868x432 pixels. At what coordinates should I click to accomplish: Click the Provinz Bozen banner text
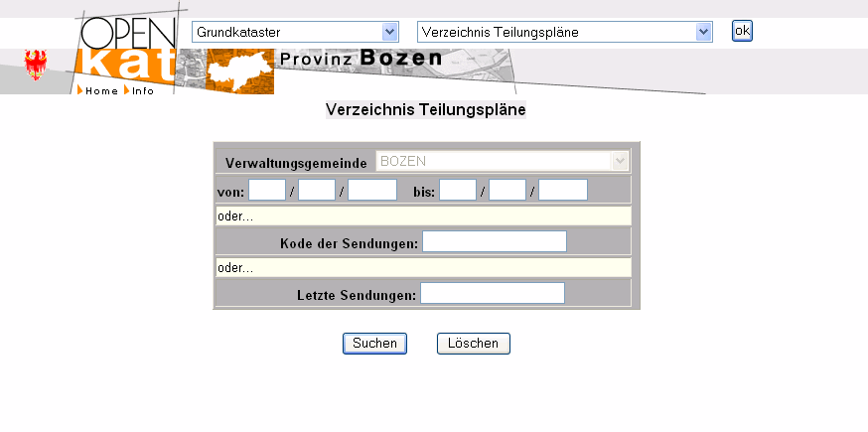point(361,59)
